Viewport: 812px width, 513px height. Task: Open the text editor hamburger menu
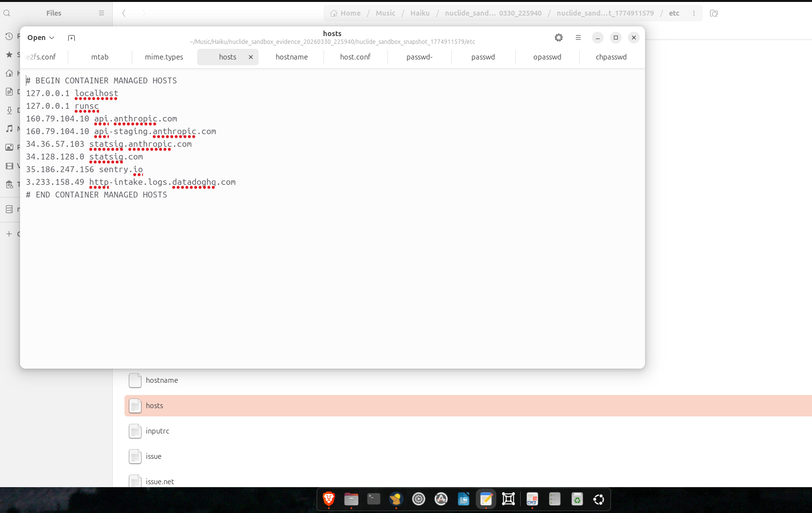578,38
